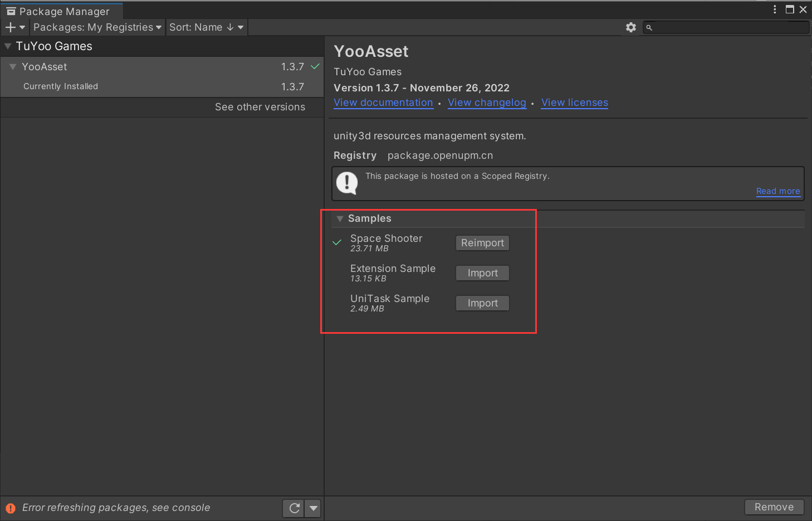Click the TuYoo Games author name in details

coord(368,72)
